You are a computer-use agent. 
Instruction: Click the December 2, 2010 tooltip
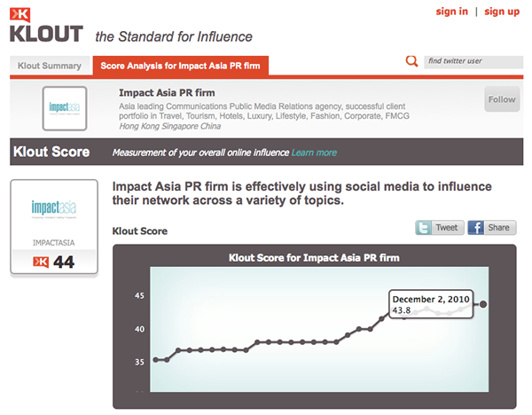[431, 304]
